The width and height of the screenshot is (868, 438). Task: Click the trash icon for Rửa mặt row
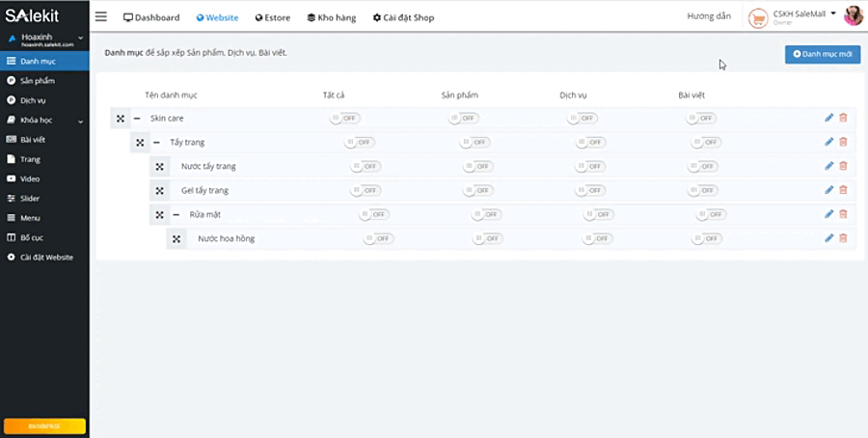843,214
